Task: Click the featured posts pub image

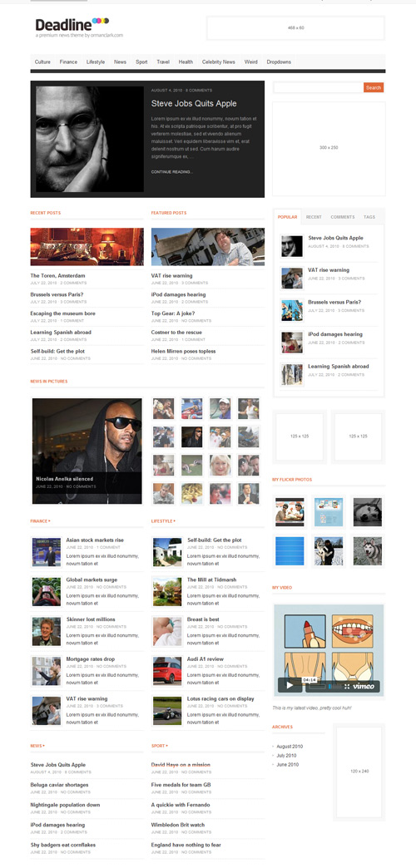Action: coord(208,247)
